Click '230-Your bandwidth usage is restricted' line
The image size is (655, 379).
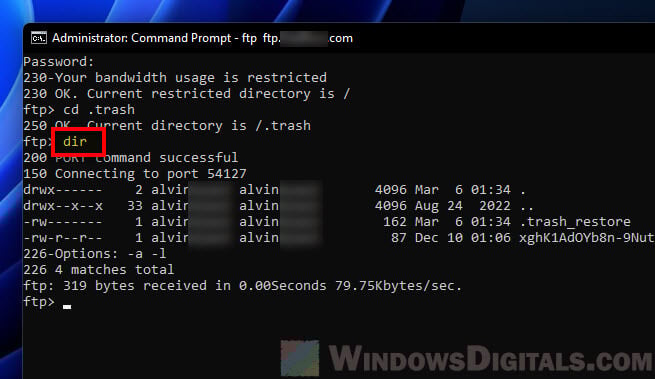pos(175,78)
